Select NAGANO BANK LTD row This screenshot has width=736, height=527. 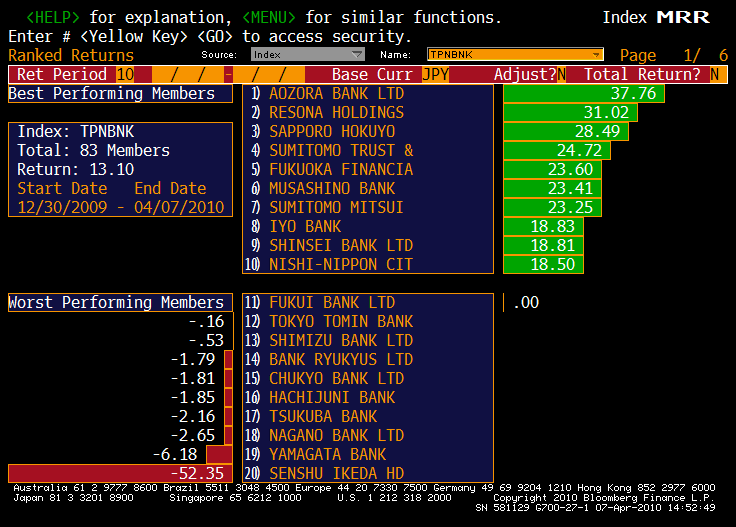[368, 435]
